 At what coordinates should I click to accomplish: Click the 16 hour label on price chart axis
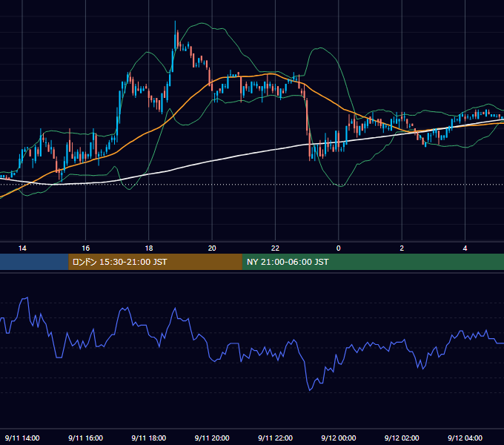click(85, 248)
